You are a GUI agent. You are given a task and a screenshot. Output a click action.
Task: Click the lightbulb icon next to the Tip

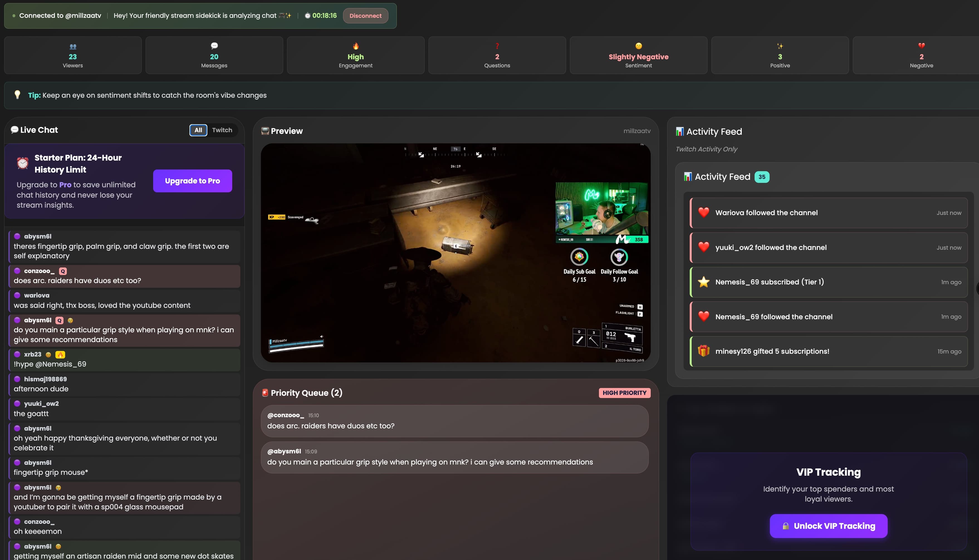pyautogui.click(x=17, y=95)
